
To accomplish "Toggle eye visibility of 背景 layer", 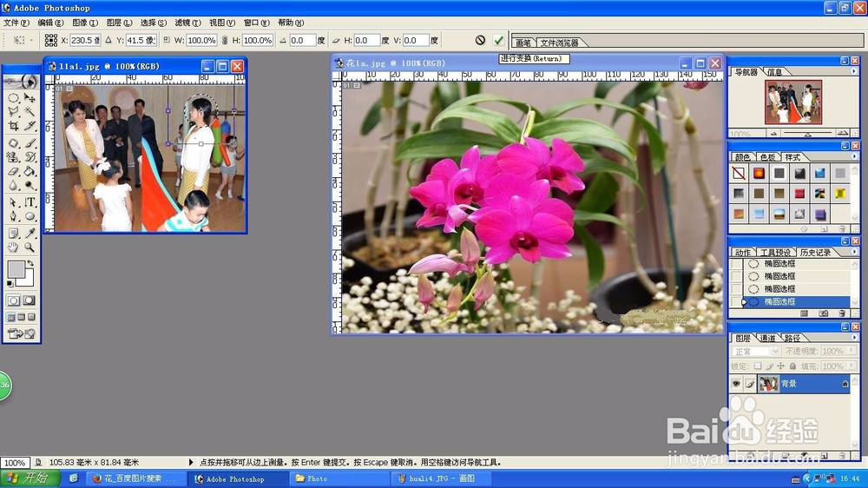I will point(736,383).
